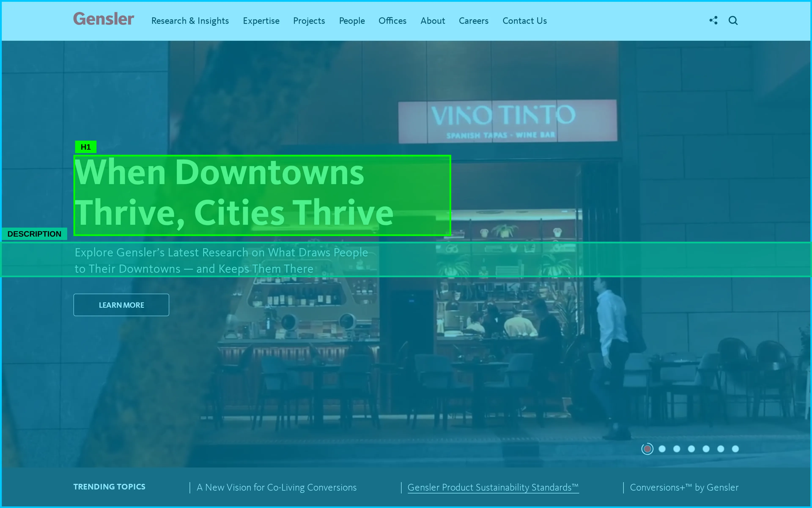
Task: Click the Trending Topics label
Action: (x=109, y=486)
